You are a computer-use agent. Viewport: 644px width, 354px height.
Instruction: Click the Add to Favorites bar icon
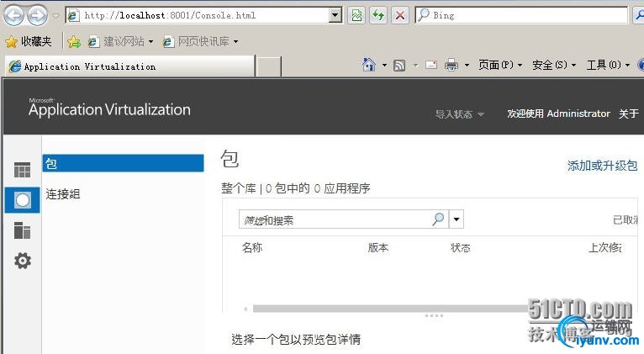tap(74, 41)
